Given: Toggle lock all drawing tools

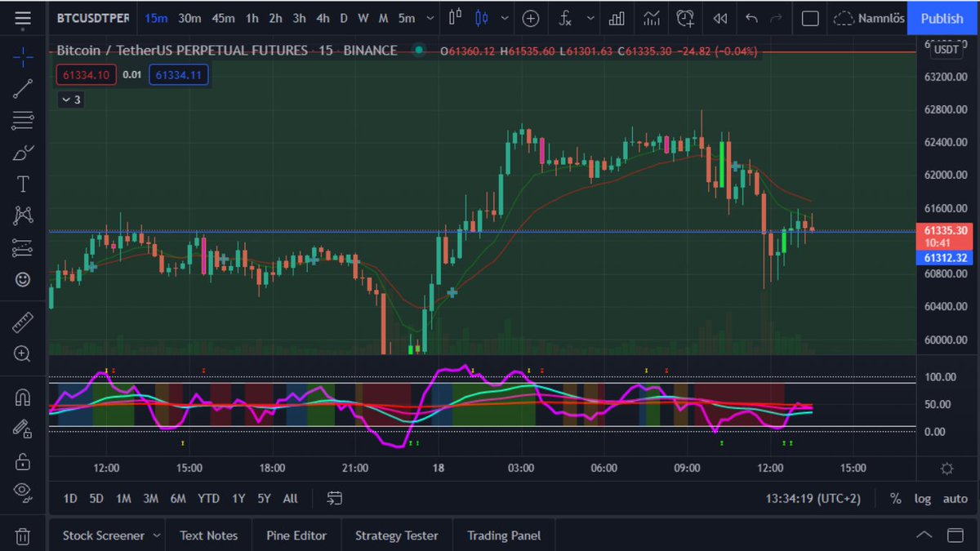Looking at the screenshot, I should (x=23, y=461).
